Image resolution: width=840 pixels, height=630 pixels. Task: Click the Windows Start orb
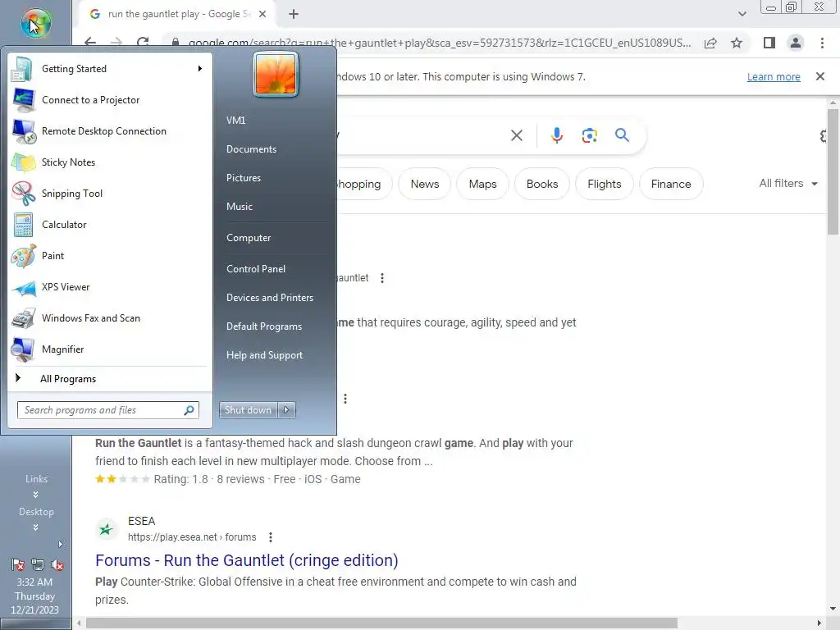[35, 23]
